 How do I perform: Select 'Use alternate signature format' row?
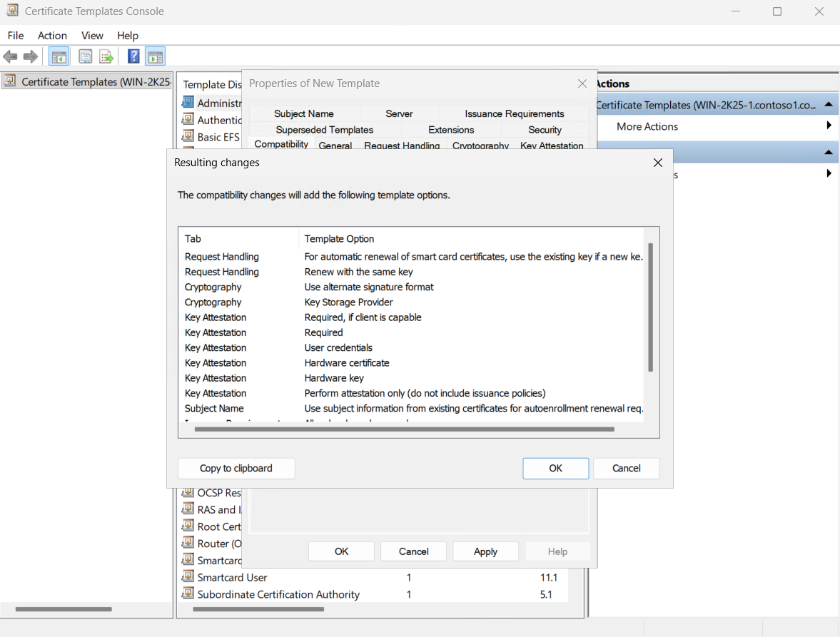coord(411,287)
